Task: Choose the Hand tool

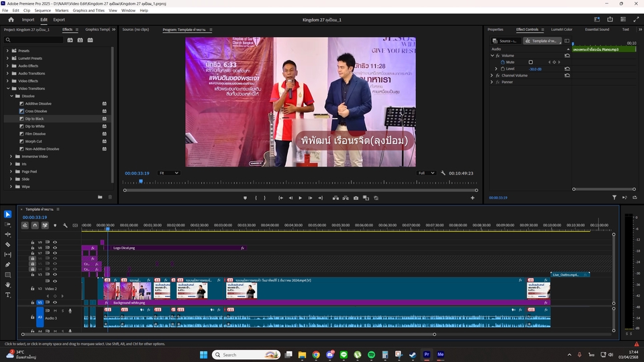Action: tap(8, 285)
